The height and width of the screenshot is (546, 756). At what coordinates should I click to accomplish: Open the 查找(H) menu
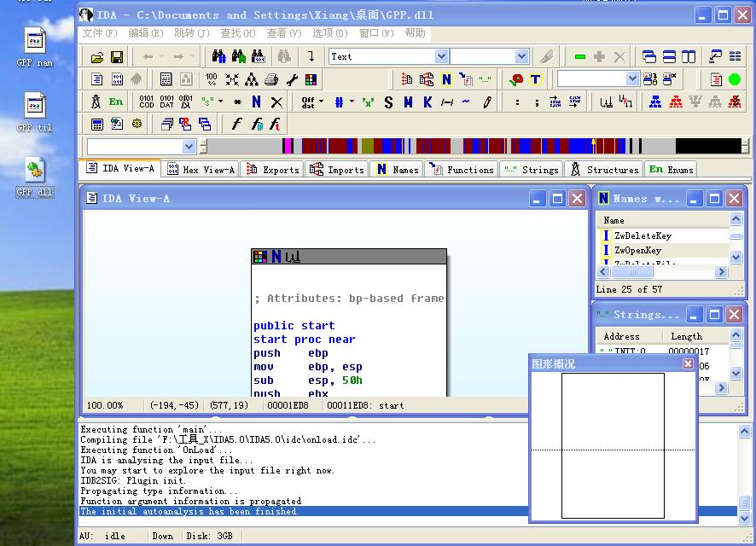pos(238,32)
